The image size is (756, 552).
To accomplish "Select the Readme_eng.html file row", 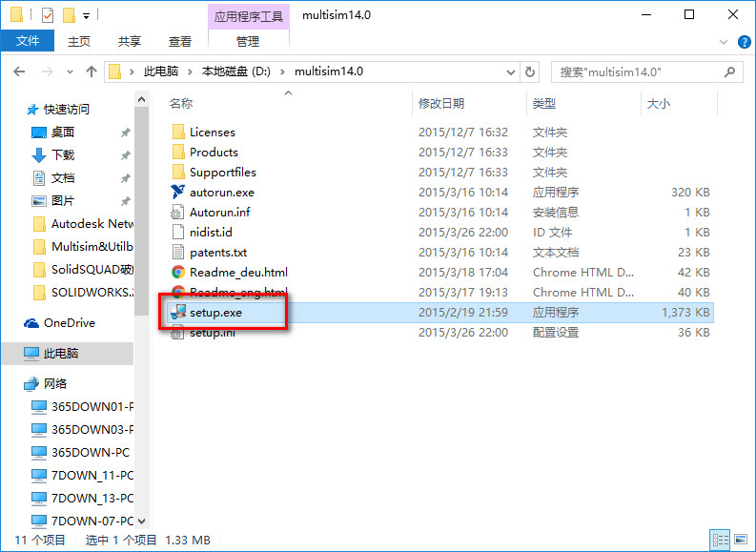I will tap(439, 292).
